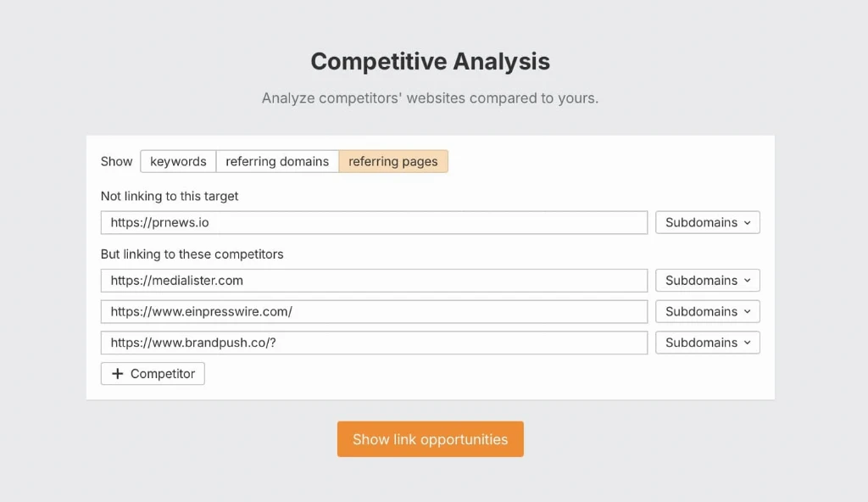Select the einpresswire.com URL input
Viewport: 868px width, 502px height.
pyautogui.click(x=374, y=311)
